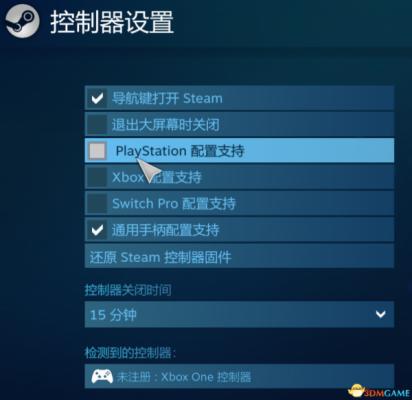Enable the 退出大屏幕时关闭 checkbox

(x=97, y=124)
